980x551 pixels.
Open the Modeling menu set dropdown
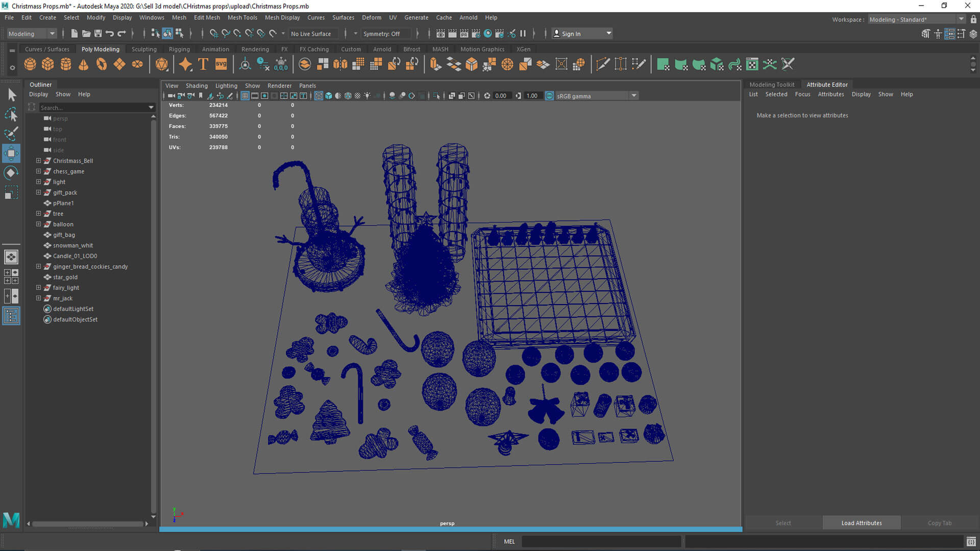point(32,34)
